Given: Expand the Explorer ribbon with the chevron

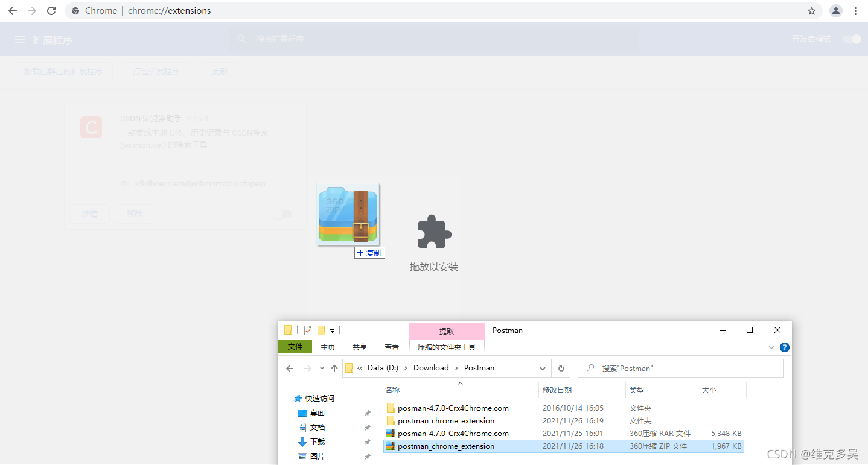Looking at the screenshot, I should point(771,347).
